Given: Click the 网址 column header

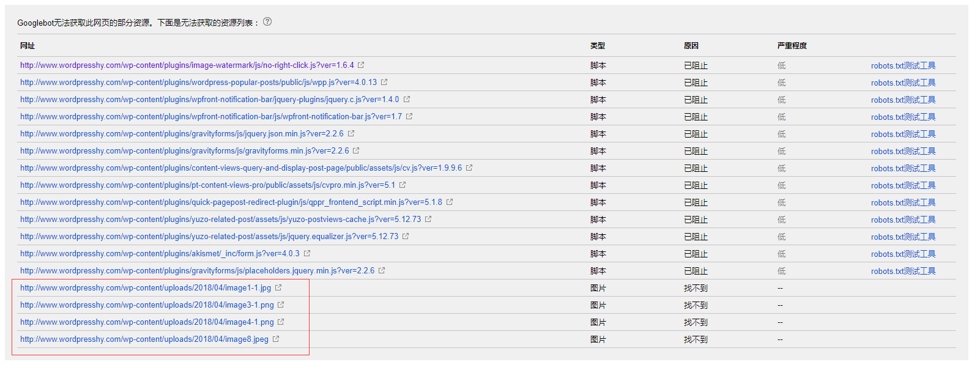Looking at the screenshot, I should 28,46.
